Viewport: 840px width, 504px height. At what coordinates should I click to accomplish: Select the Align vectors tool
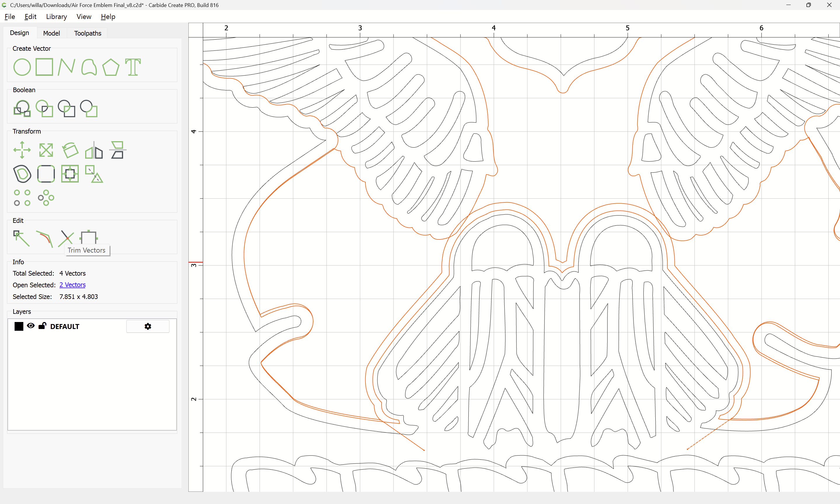(118, 150)
